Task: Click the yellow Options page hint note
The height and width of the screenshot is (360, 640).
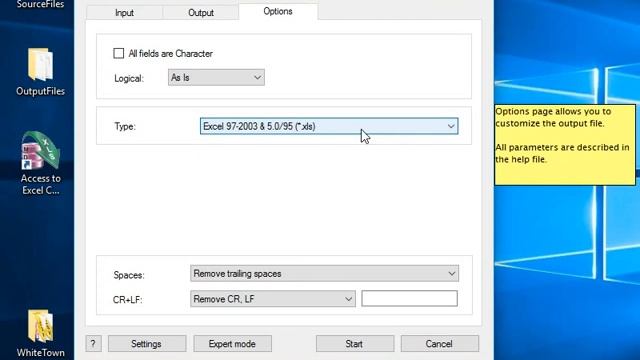Action: click(x=565, y=145)
